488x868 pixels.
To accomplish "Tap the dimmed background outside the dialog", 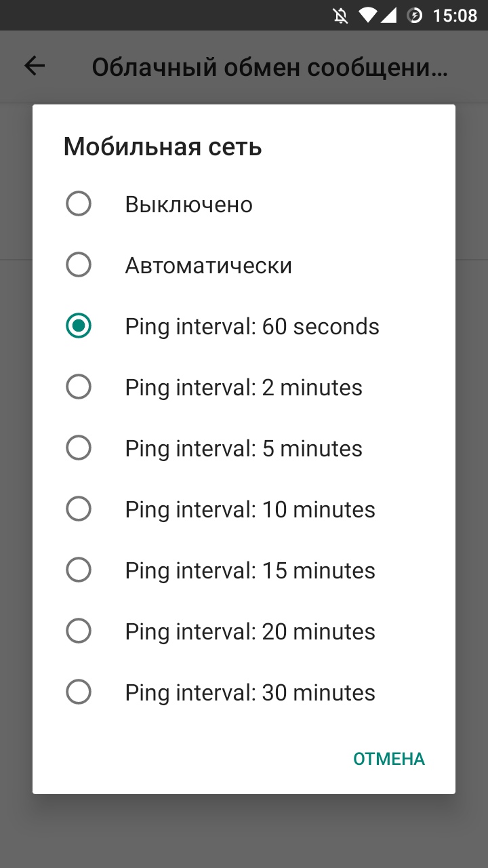I will pyautogui.click(x=244, y=834).
